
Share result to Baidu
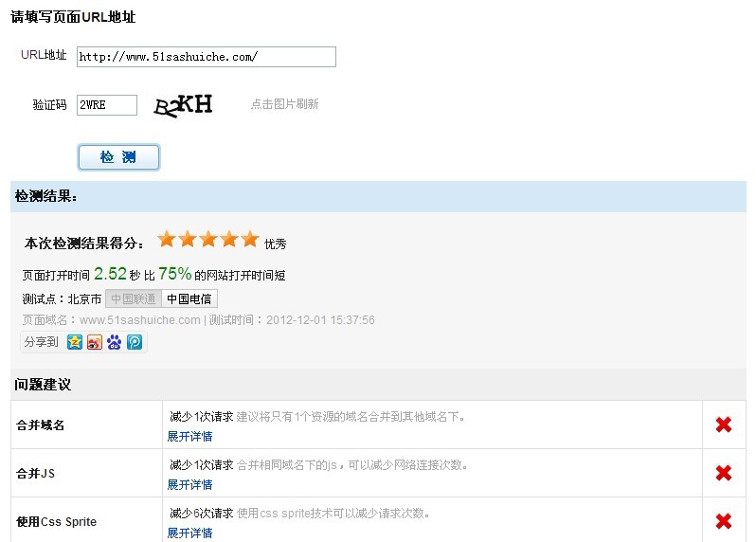(x=114, y=343)
